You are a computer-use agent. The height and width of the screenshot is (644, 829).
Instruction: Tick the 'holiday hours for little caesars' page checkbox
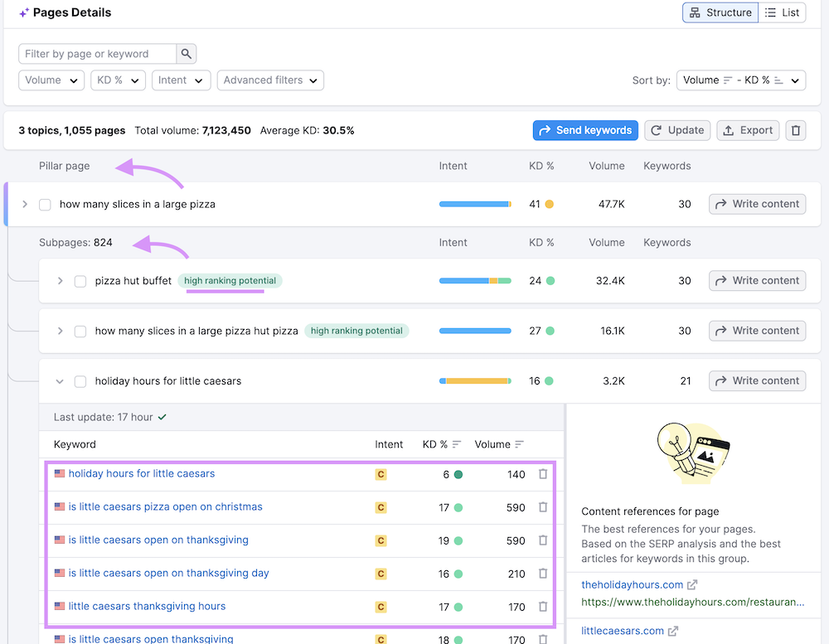pos(80,381)
